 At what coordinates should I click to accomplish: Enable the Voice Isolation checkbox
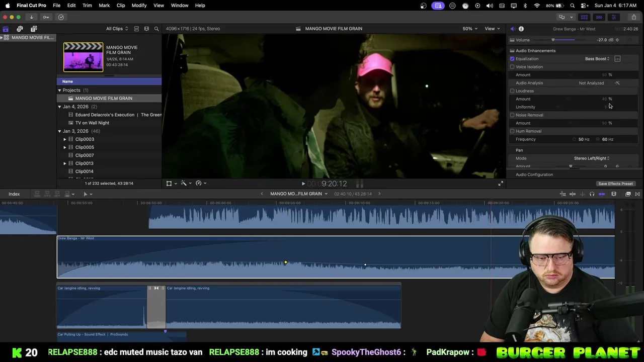512,67
